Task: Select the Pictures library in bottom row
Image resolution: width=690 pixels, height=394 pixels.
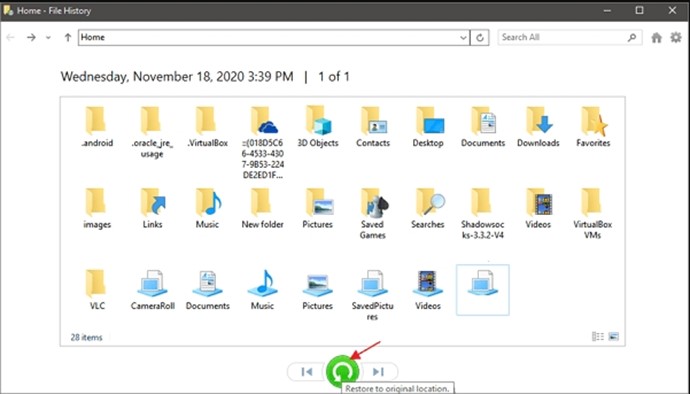Action: pyautogui.click(x=317, y=290)
